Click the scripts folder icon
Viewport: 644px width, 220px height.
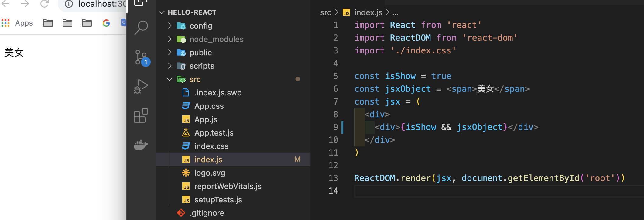pos(181,66)
